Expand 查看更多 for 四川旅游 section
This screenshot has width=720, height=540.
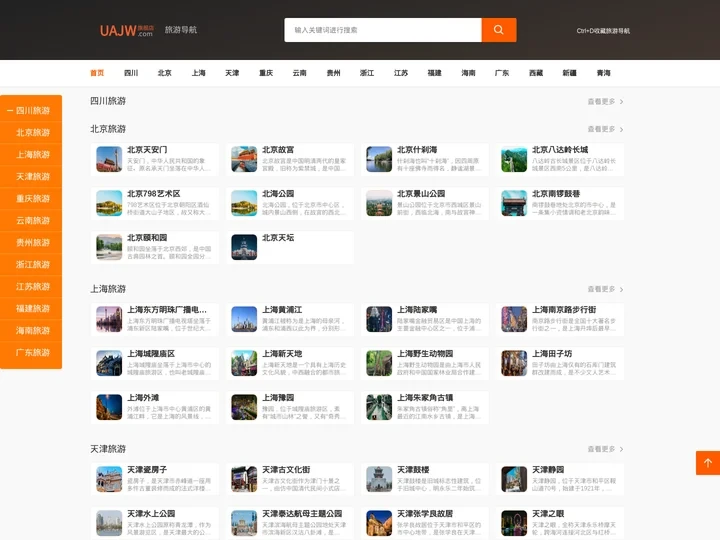click(x=605, y=101)
